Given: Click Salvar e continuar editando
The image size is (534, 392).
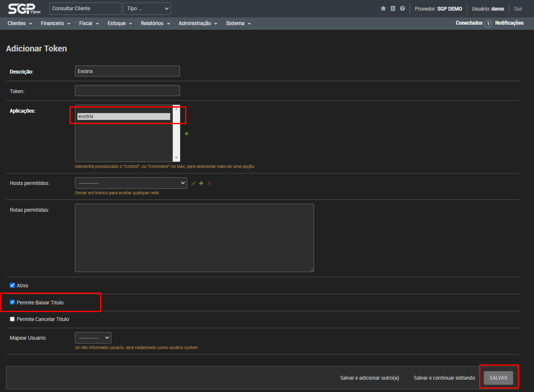Looking at the screenshot, I should point(444,378).
